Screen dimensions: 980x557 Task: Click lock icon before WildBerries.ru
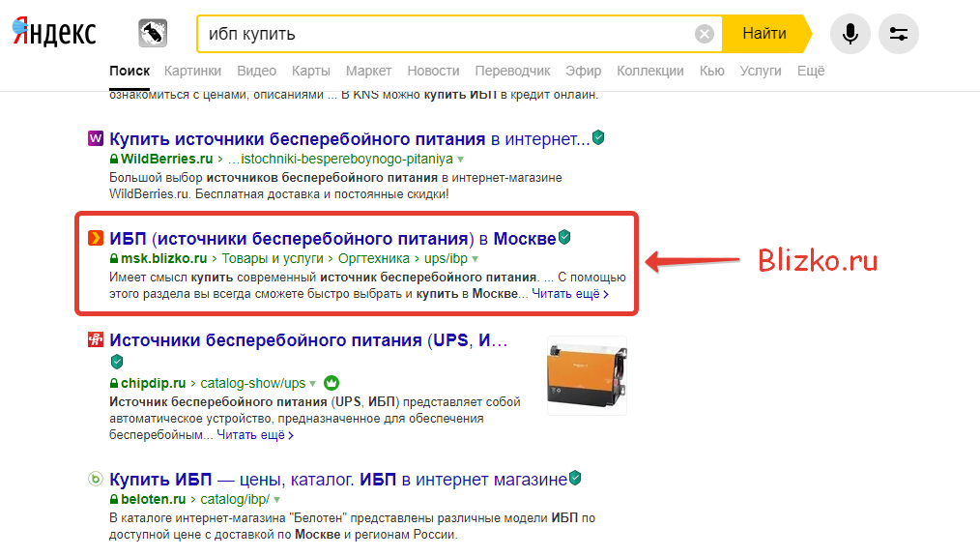click(x=114, y=159)
